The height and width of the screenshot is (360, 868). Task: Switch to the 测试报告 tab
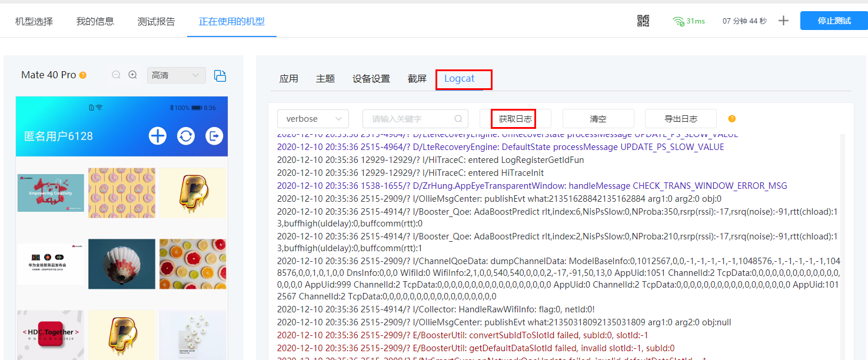click(156, 22)
